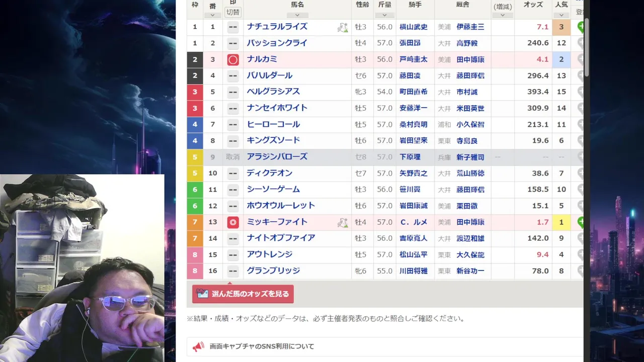644x362 pixels.
Task: Open mark selector for ディクテオン
Action: tap(233, 173)
